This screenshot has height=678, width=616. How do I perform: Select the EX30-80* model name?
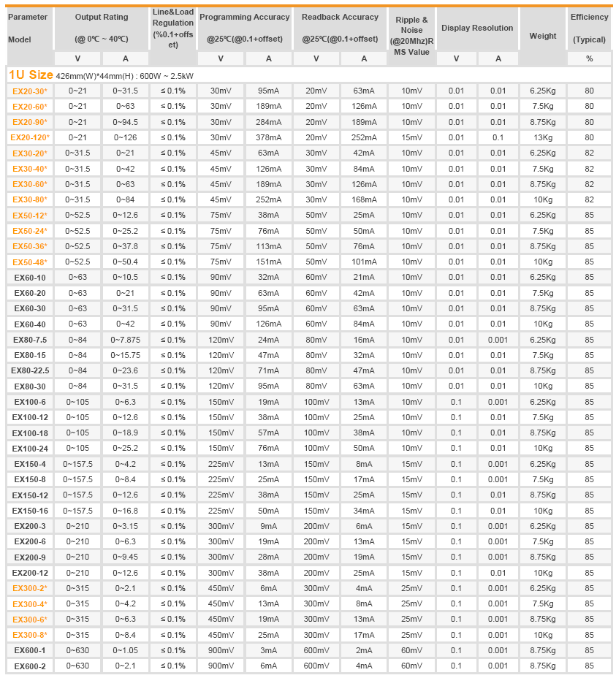pos(30,199)
